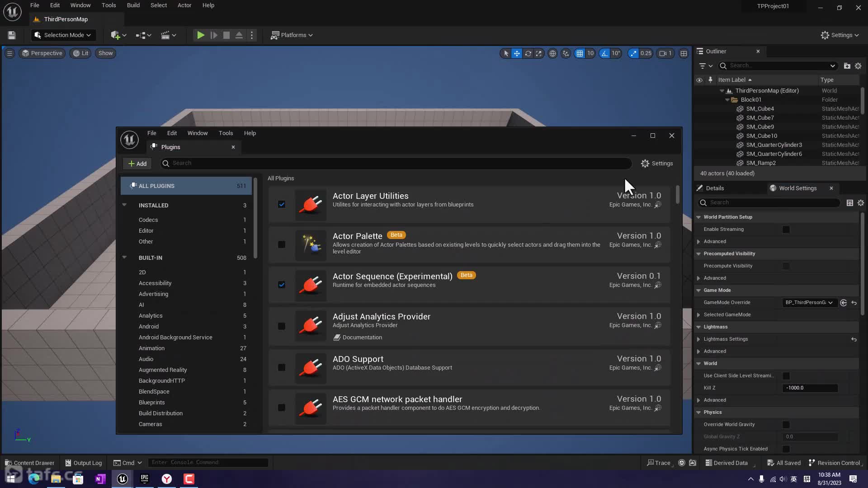Choose the Select objects tool in viewport
This screenshot has height=488, width=868.
506,53
